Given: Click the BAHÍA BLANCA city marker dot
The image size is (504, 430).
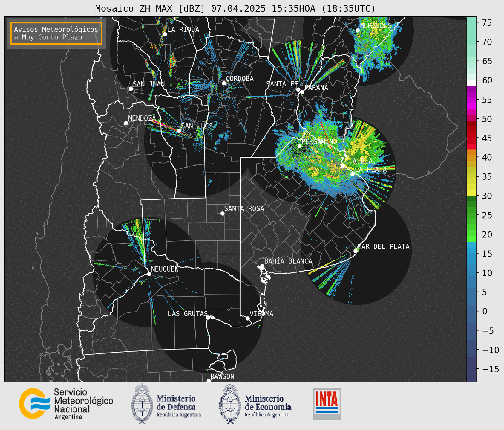Looking at the screenshot, I should pyautogui.click(x=262, y=266).
